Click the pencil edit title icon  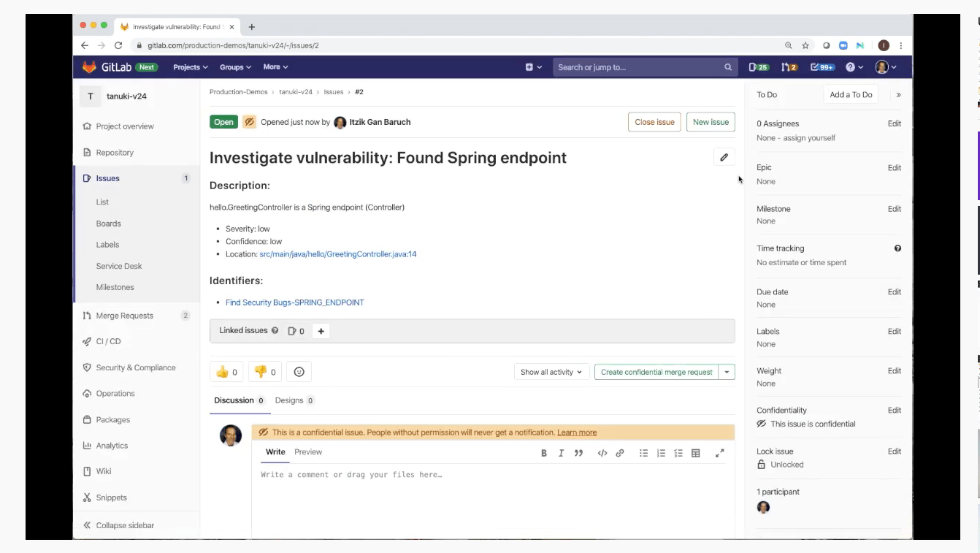[724, 157]
